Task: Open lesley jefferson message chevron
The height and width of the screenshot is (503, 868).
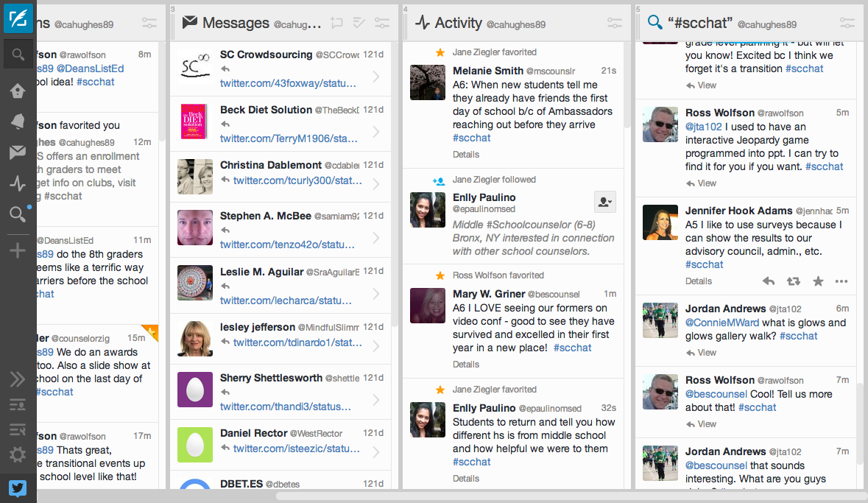Action: (376, 346)
